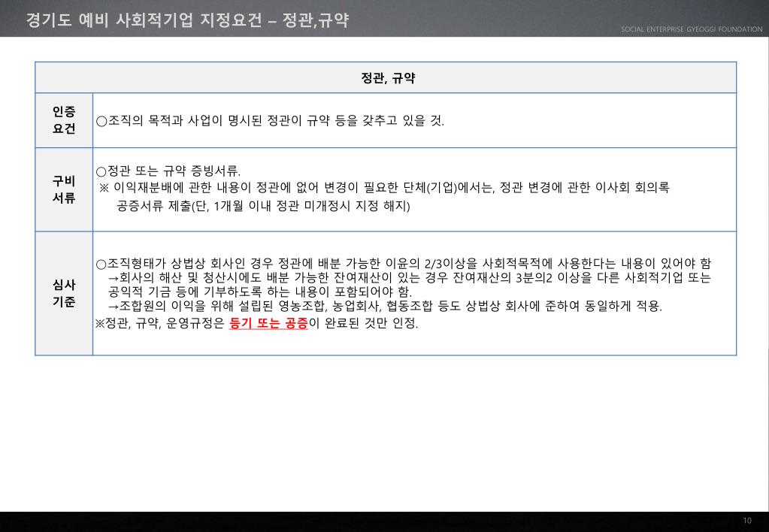Click 'SOCIAL ENTERPRISE GYEOGGI FOUNDATION' header text
The height and width of the screenshot is (532, 769).
click(x=692, y=29)
